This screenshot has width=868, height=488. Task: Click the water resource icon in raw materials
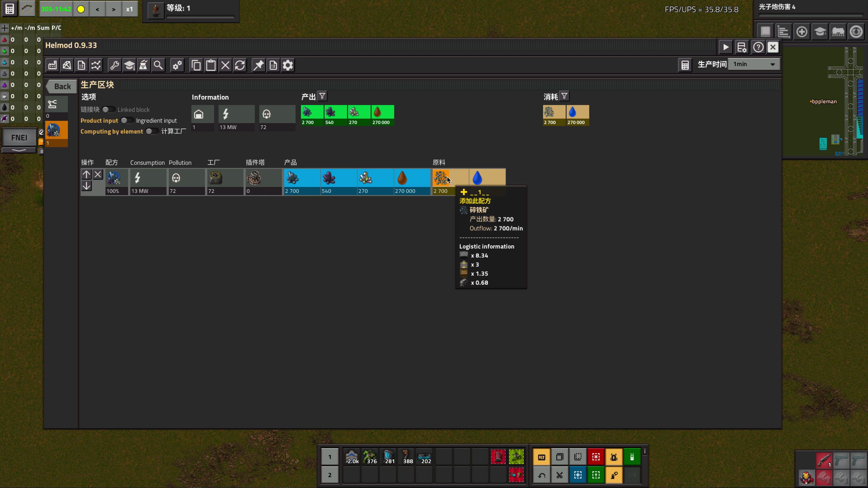coord(477,177)
